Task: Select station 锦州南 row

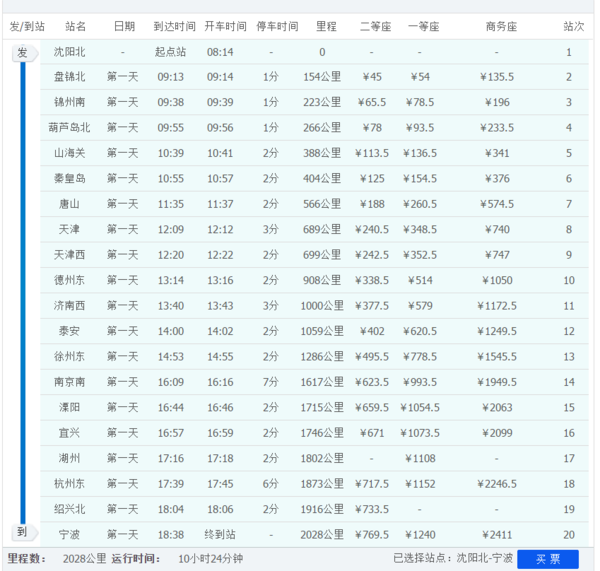Action: click(x=314, y=102)
